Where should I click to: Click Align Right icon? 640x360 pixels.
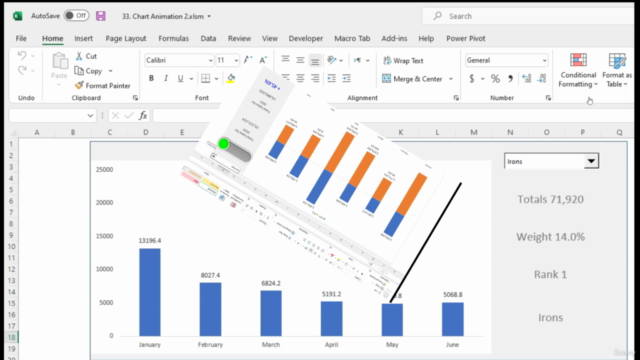pyautogui.click(x=315, y=78)
